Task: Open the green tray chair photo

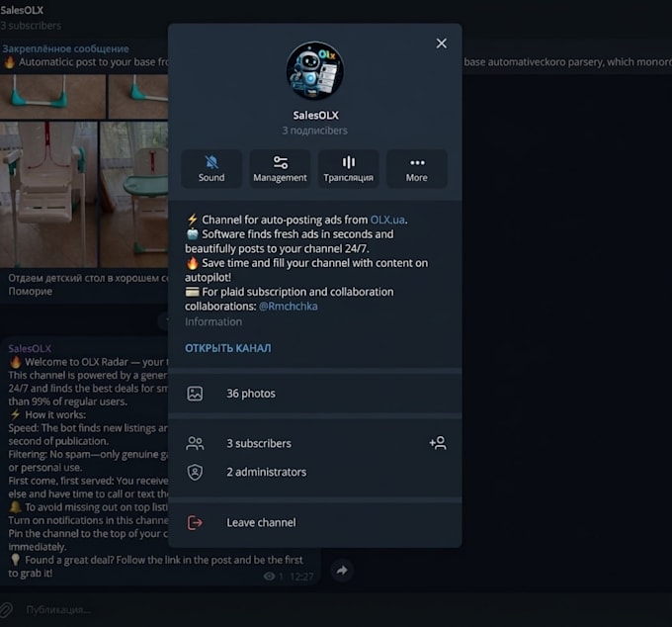Action: [134, 194]
